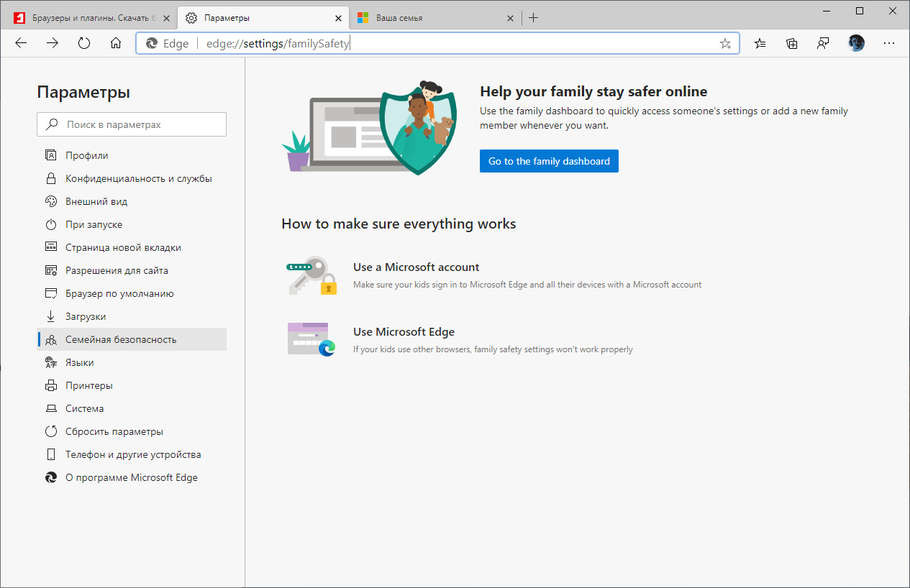910x588 pixels.
Task: Open the Settings and more menu
Action: point(889,43)
